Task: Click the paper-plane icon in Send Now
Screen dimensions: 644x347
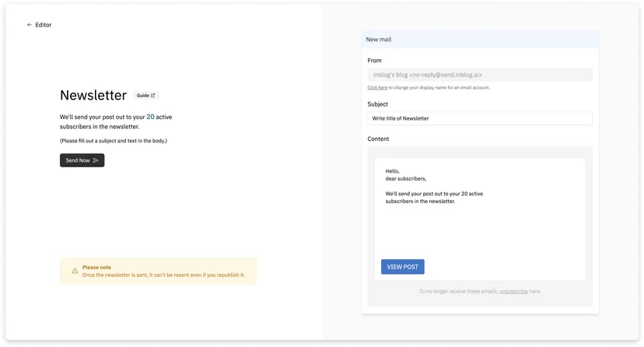Action: click(x=96, y=160)
